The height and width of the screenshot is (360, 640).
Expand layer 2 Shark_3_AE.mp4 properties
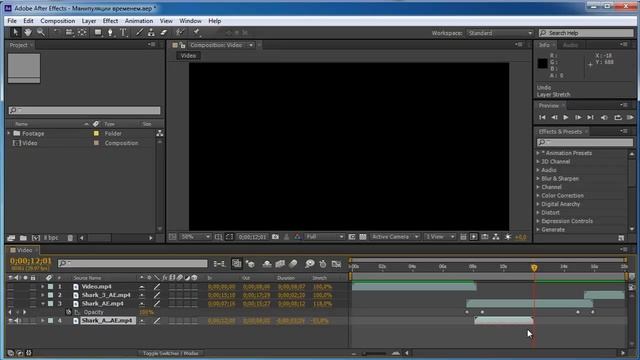[42, 295]
